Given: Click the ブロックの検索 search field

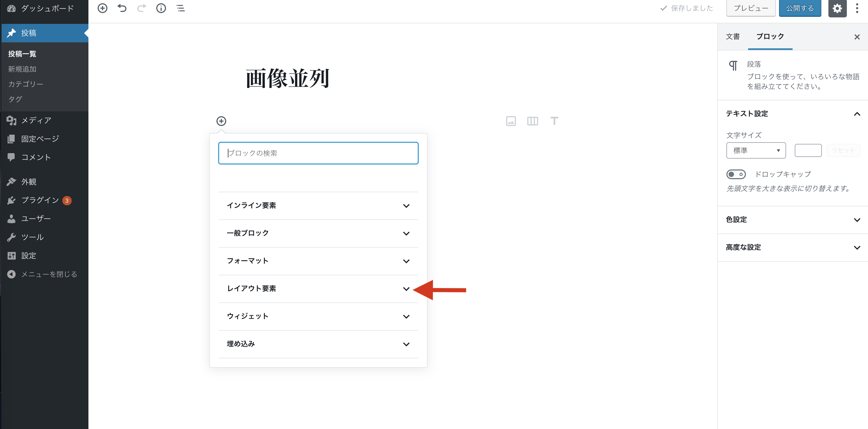Looking at the screenshot, I should tap(318, 153).
